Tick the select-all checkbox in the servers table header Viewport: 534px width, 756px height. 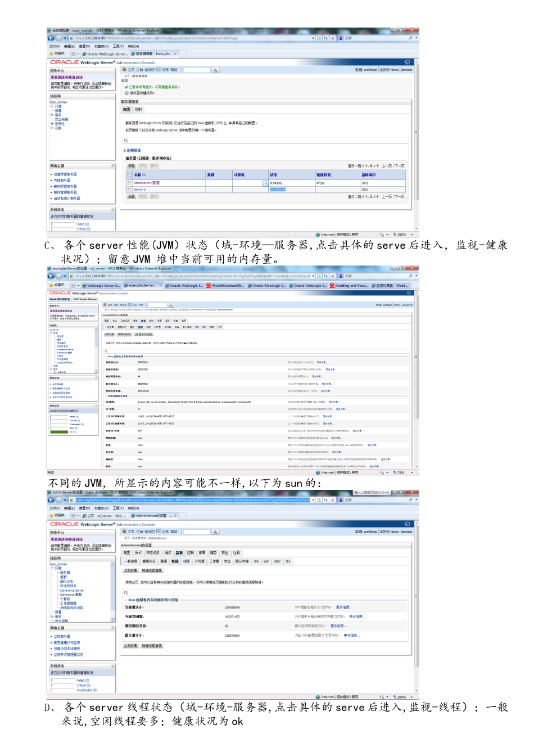click(129, 175)
